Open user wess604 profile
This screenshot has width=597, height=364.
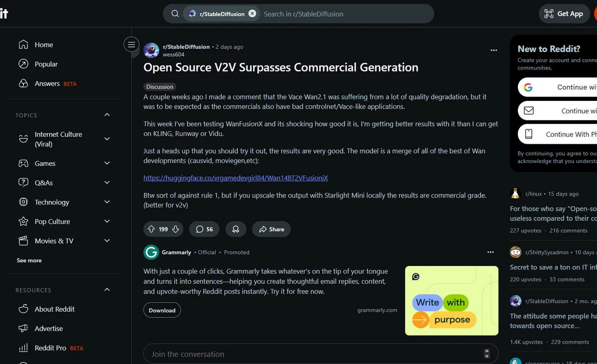coord(174,55)
